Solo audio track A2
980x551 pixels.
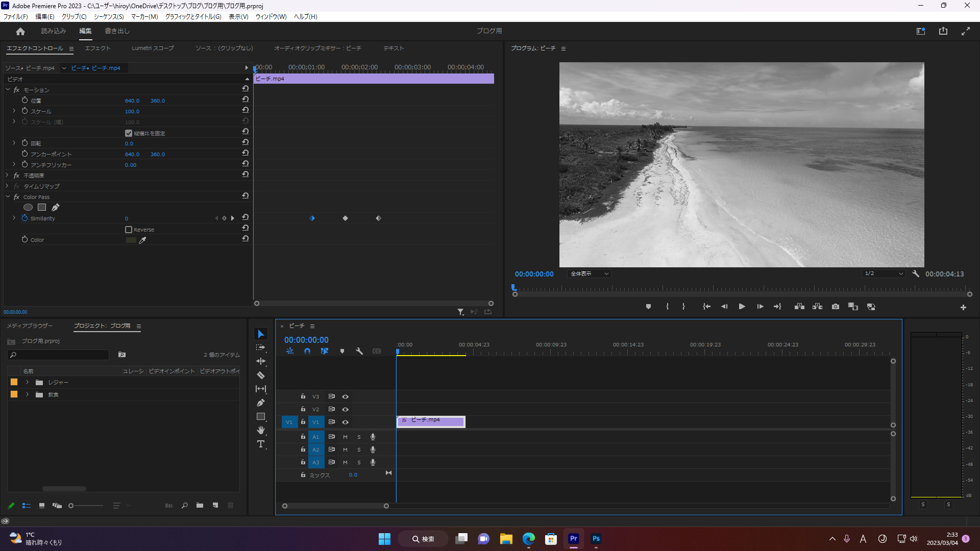(x=359, y=449)
